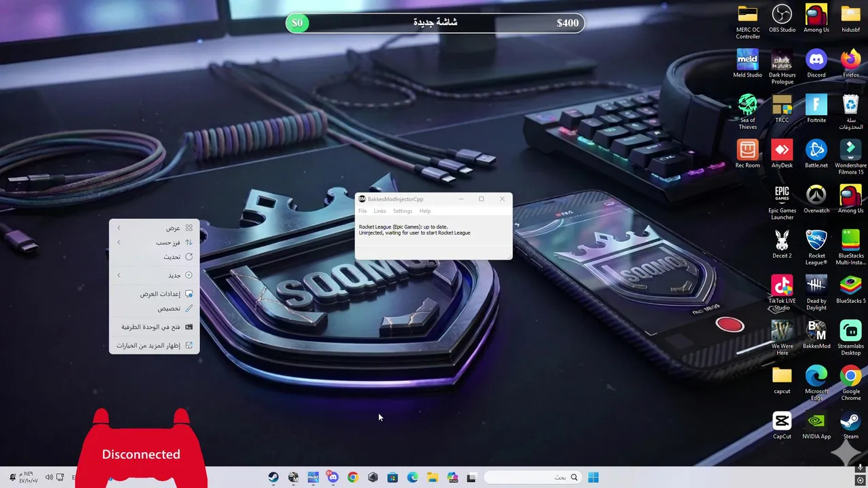Click the Edge icon in the taskbar
Screen dimensions: 868x488
click(x=412, y=477)
